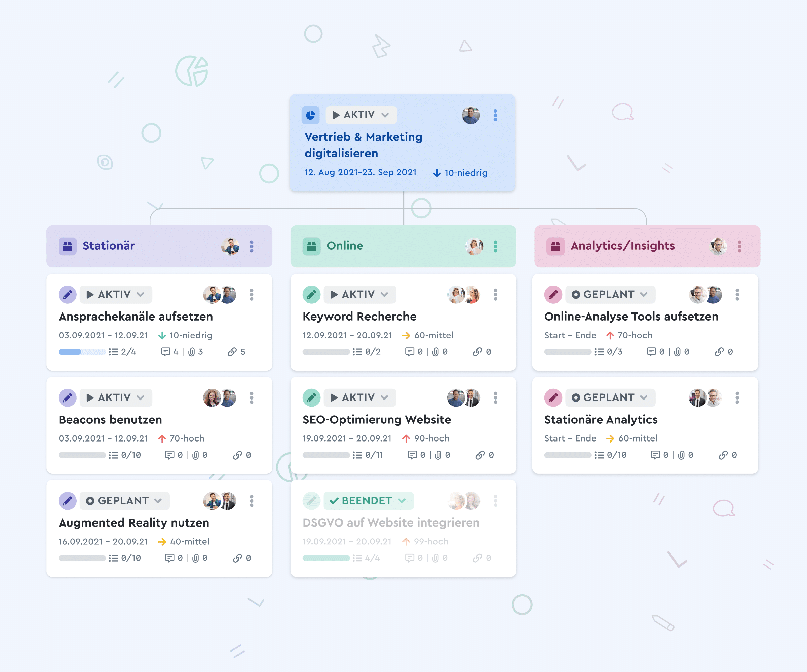Image resolution: width=807 pixels, height=672 pixels.
Task: Click the 12. Aug 2021–23. Sep 2021 date range
Action: [360, 172]
